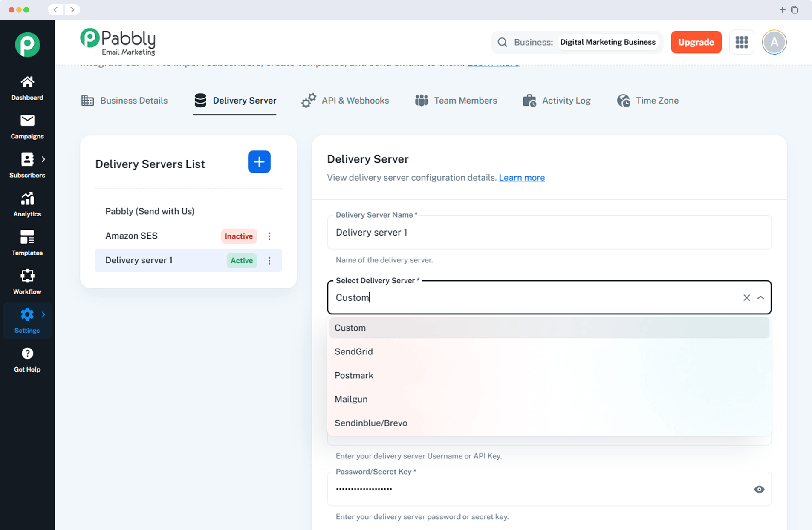
Task: Go to Campaigns in the sidebar
Action: (27, 127)
